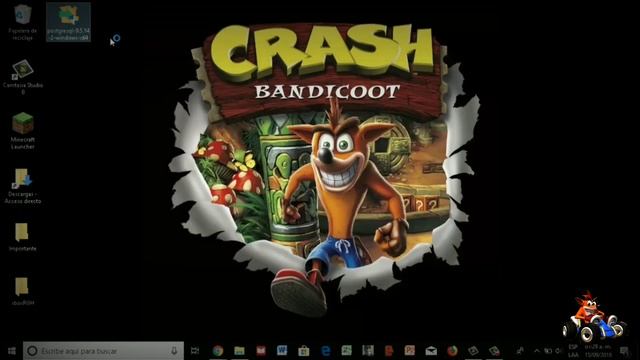640x360 pixels.
Task: Open the Action Center notifications icon
Action: coord(624,351)
